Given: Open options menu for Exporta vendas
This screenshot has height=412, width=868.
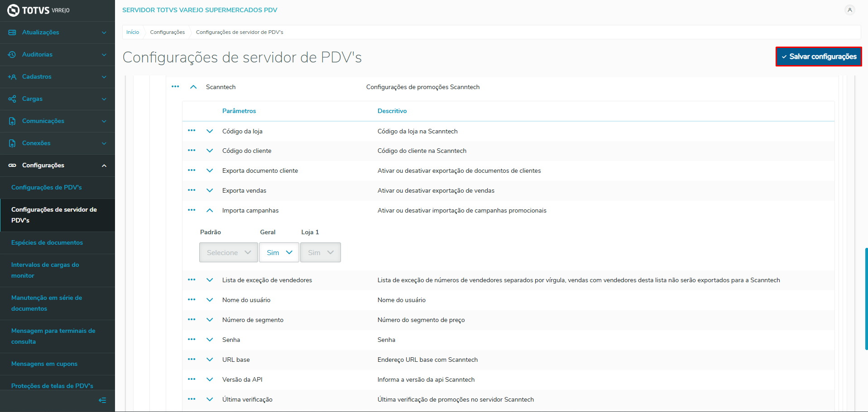Looking at the screenshot, I should (x=192, y=190).
